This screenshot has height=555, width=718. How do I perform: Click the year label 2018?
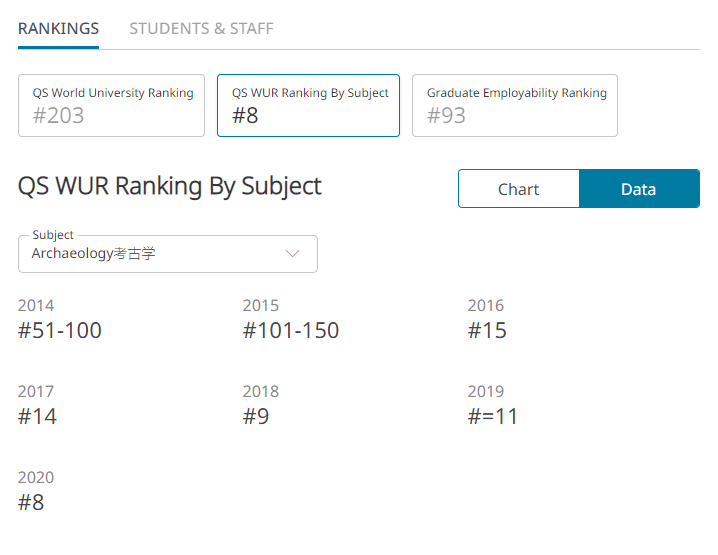click(x=261, y=392)
